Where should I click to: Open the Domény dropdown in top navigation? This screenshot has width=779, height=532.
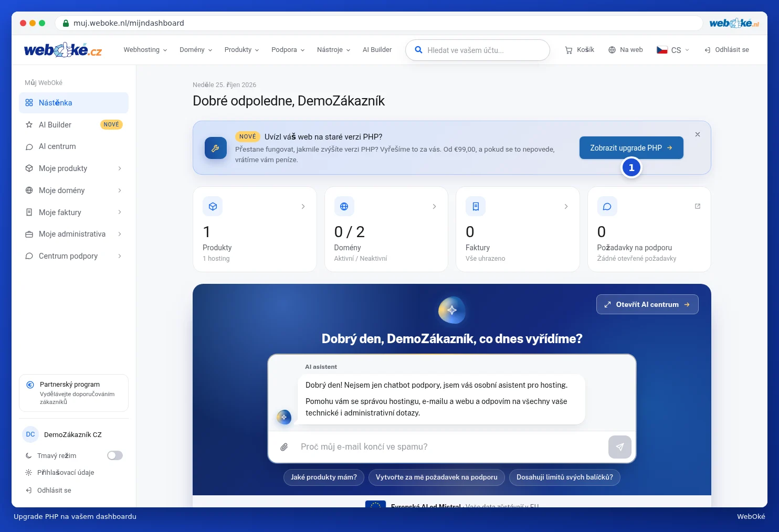(196, 50)
